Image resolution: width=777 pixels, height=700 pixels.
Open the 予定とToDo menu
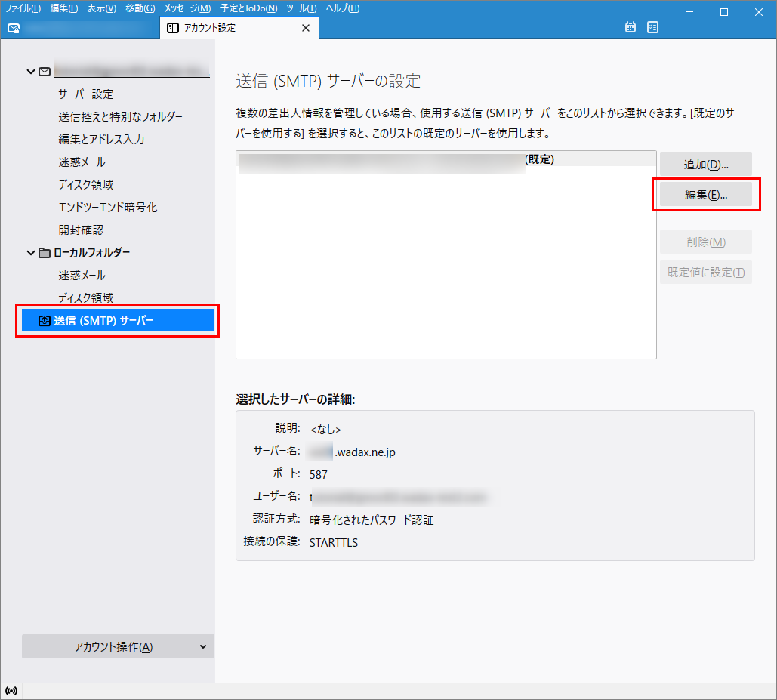[x=248, y=8]
